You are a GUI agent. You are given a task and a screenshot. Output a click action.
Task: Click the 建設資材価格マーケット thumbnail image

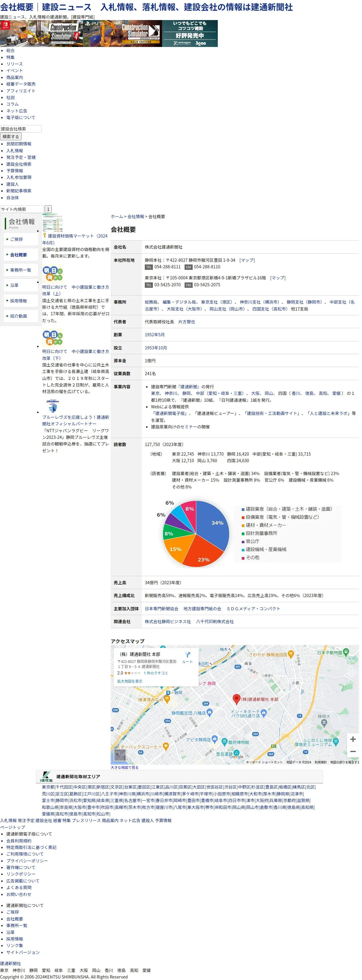pyautogui.click(x=53, y=223)
